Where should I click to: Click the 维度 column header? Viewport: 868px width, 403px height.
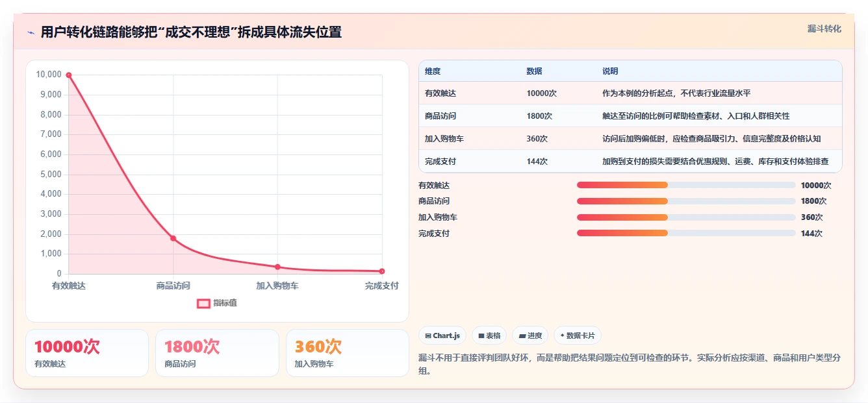(433, 71)
